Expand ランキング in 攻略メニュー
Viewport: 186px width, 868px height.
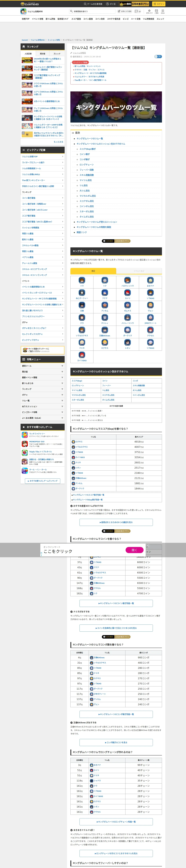pos(43,389)
